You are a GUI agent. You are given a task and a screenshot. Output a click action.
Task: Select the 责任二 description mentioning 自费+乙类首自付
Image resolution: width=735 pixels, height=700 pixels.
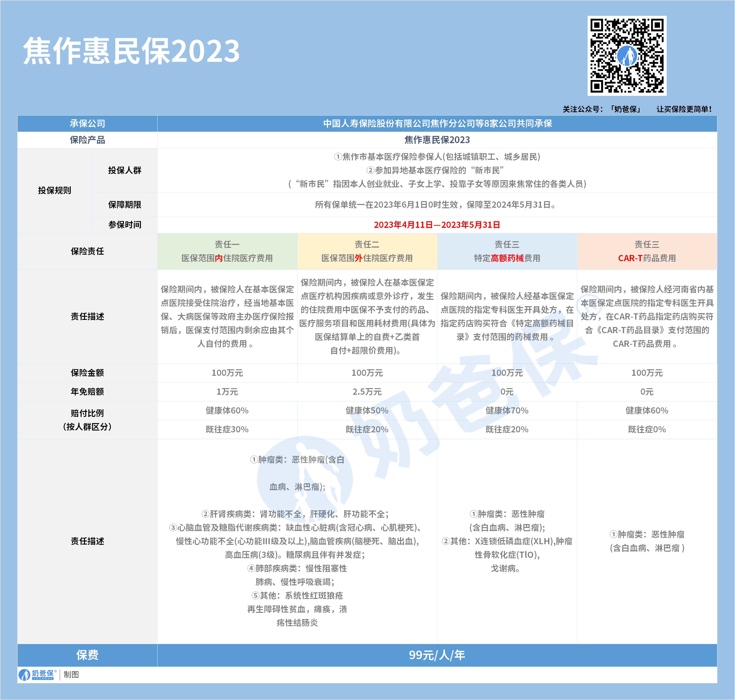[x=367, y=316]
